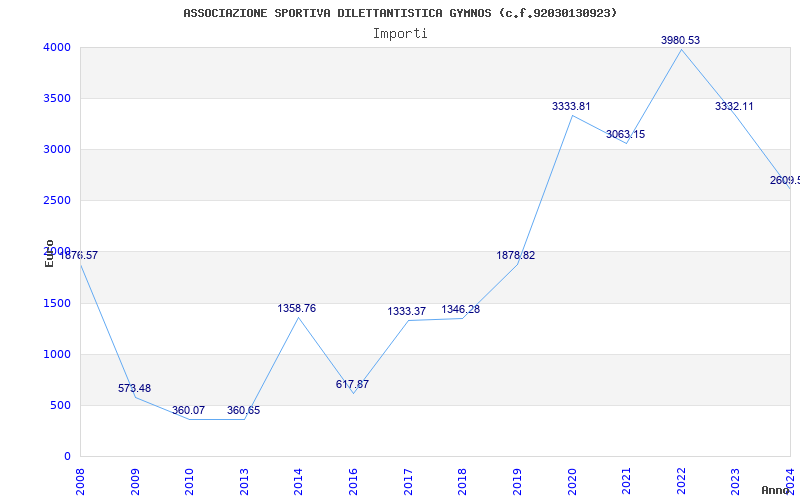Click the y-axis value 1000
This screenshot has height=500, width=800.
pos(57,355)
